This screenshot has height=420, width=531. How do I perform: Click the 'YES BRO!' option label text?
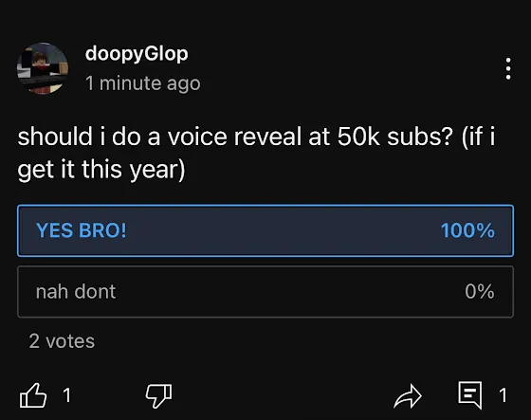click(82, 230)
